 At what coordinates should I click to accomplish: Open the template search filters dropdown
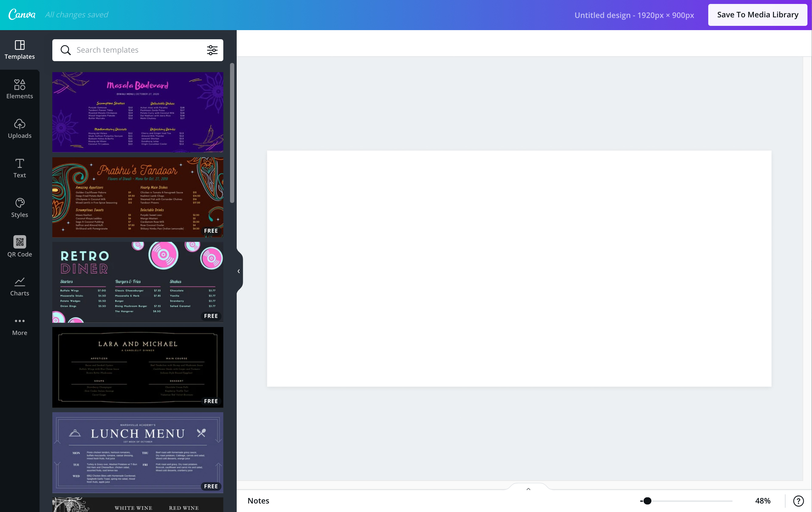tap(212, 50)
